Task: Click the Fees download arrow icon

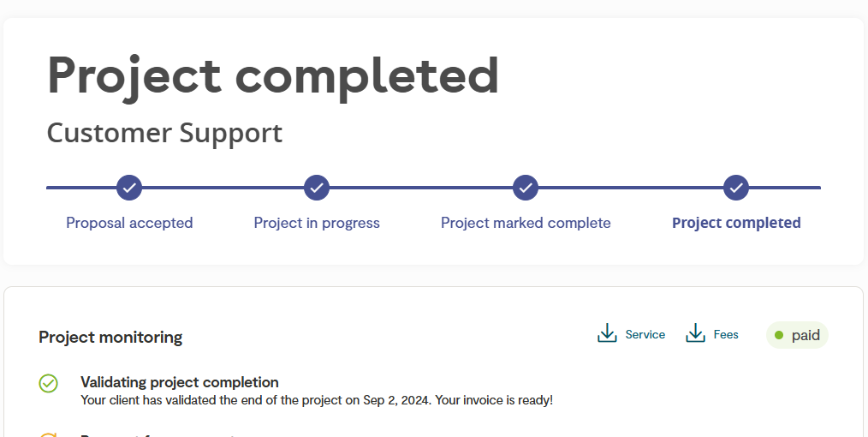Action: 695,332
